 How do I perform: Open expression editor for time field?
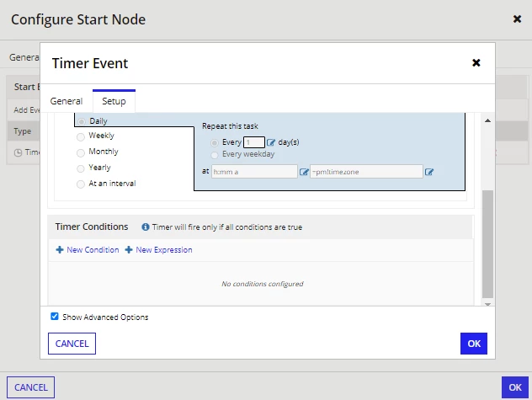pos(304,172)
